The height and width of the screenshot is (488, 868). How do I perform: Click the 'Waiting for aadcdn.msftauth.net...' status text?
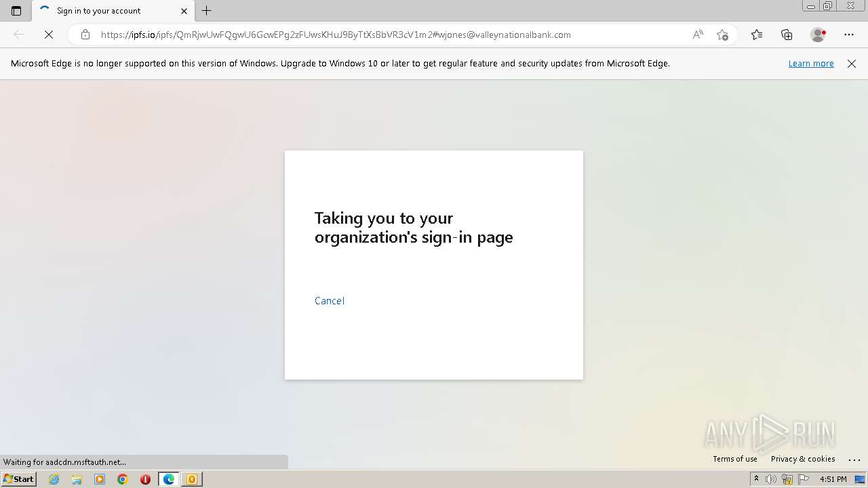64,462
